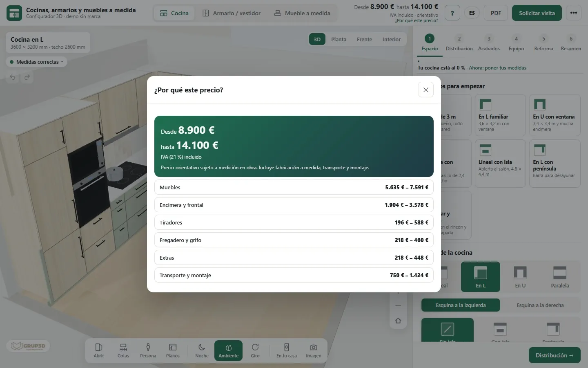This screenshot has width=588, height=368.
Task: Switch to Armario / vestidor tab
Action: (x=232, y=13)
